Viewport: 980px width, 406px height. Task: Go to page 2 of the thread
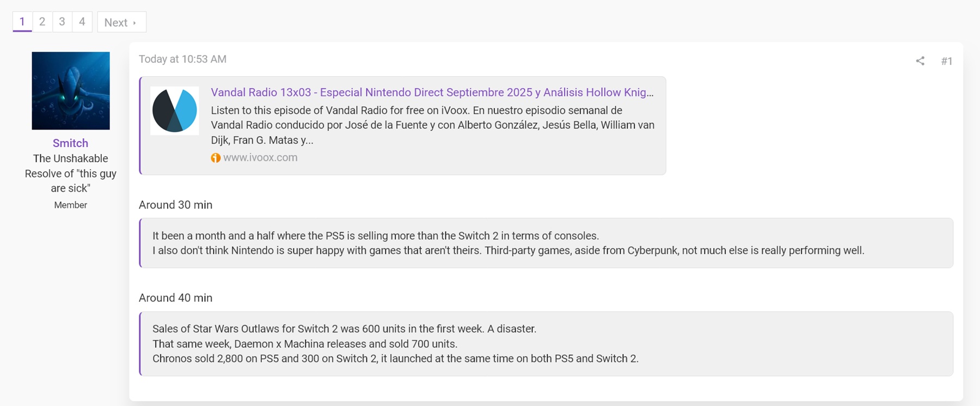pos(42,22)
